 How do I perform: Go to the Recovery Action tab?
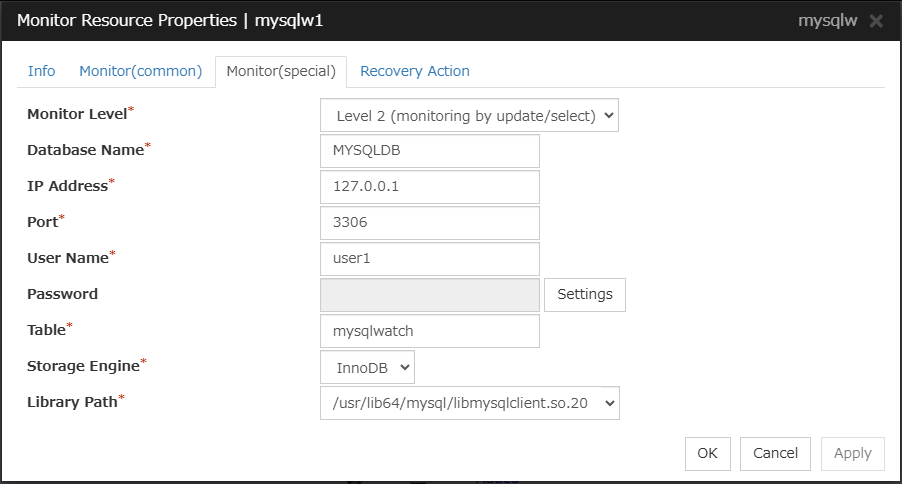click(414, 71)
